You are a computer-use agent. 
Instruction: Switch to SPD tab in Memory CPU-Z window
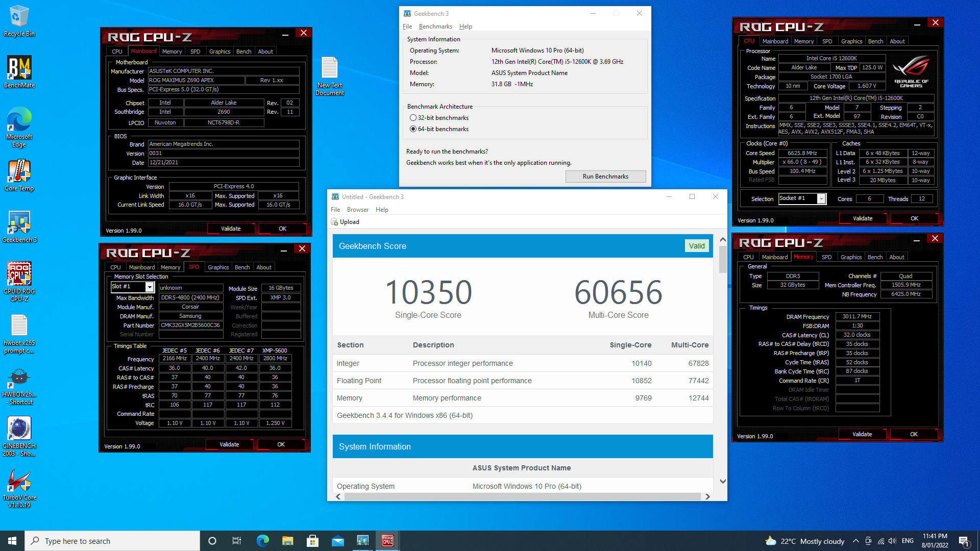coord(827,257)
